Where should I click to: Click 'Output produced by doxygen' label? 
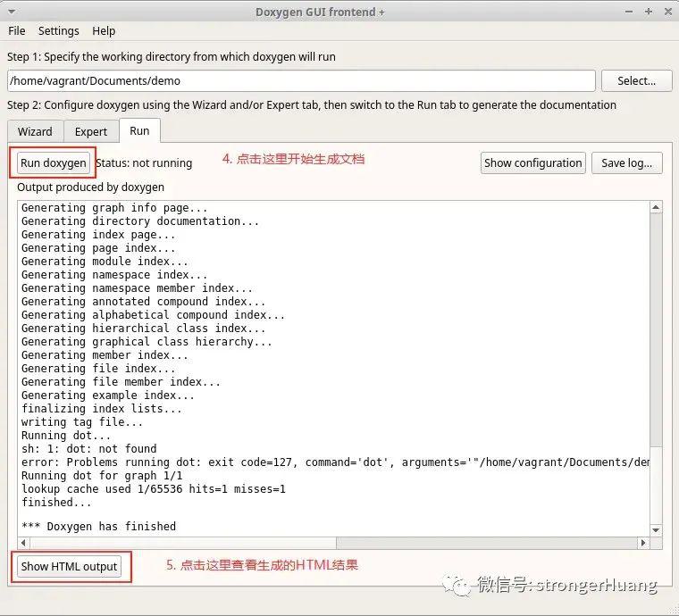coord(91,187)
